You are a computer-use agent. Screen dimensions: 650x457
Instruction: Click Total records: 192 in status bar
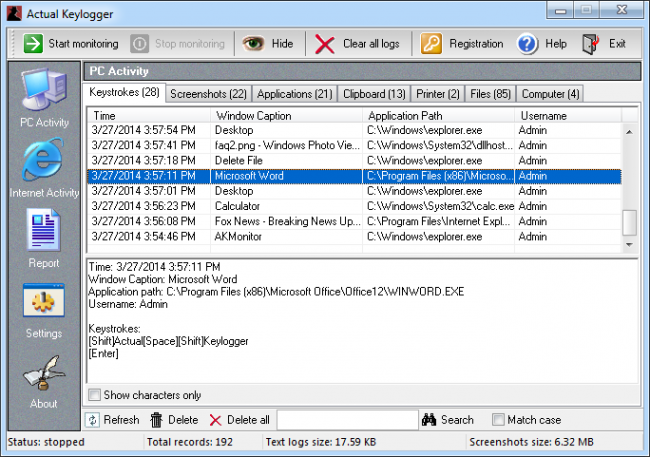[x=190, y=442]
